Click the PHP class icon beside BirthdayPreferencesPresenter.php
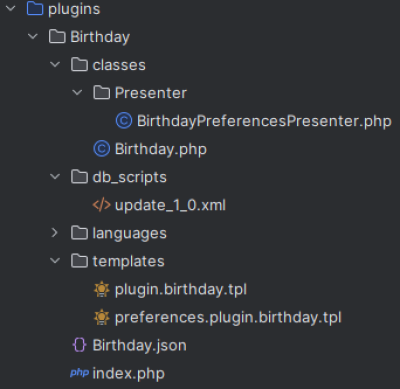Viewport: 400px width, 389px height. [124, 121]
